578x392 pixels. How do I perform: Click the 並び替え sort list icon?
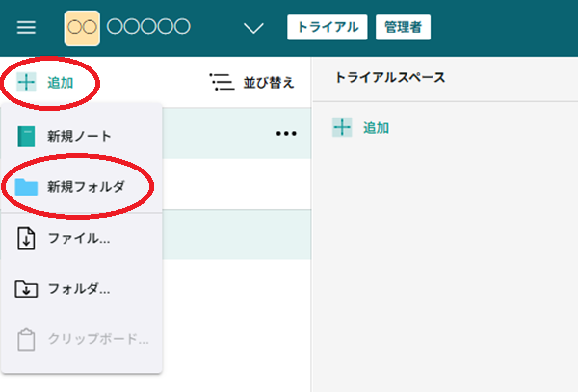(222, 82)
